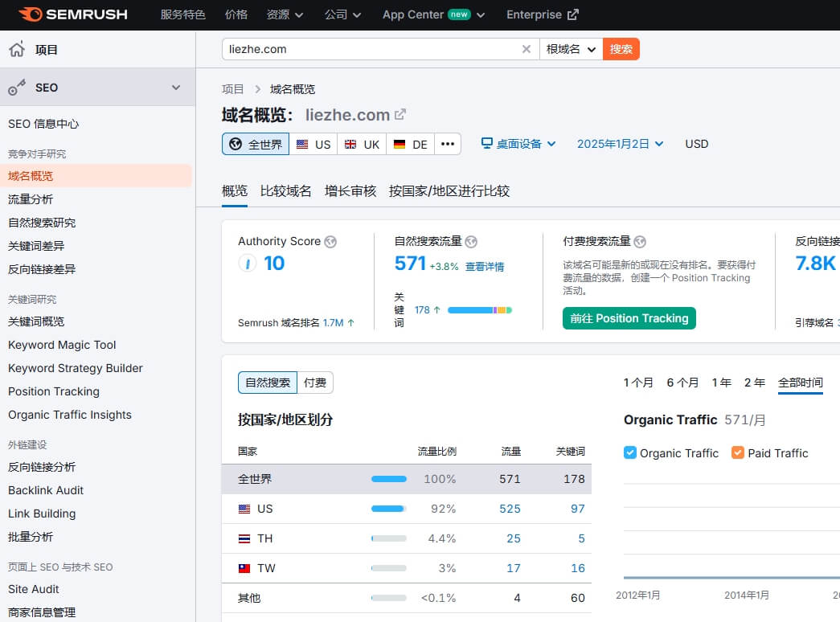Open Position Tracking in sidebar
The image size is (840, 622).
pyautogui.click(x=54, y=391)
